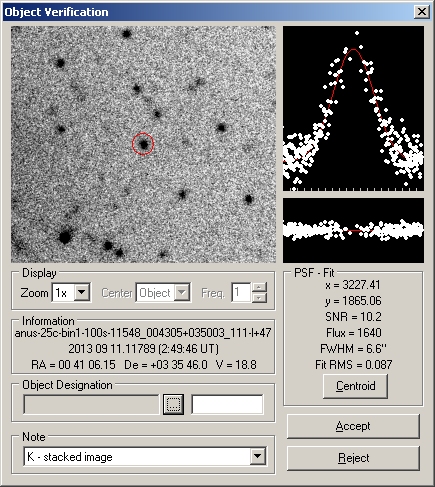Accept the object measurement

coord(353,426)
